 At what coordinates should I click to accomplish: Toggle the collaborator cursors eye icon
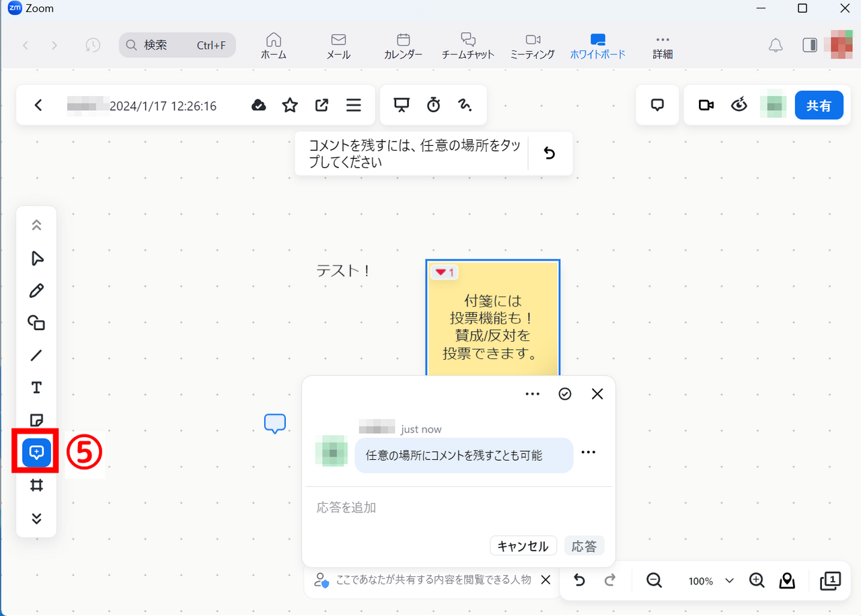coord(739,106)
